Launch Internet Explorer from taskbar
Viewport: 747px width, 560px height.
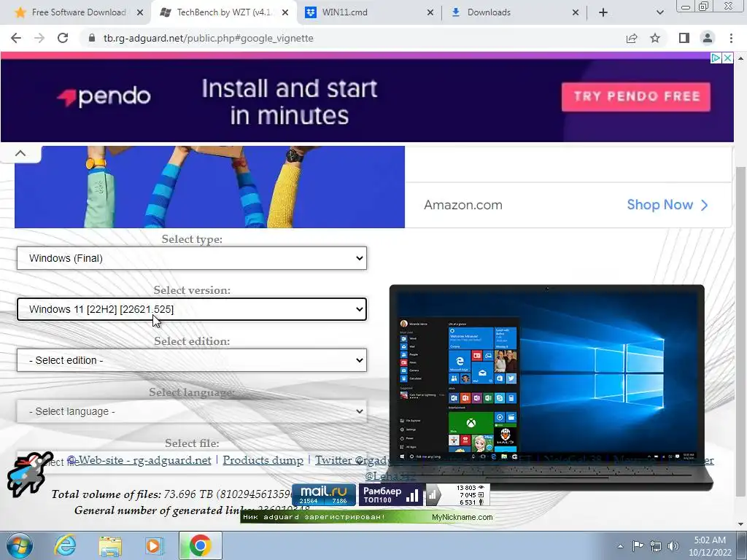click(65, 545)
